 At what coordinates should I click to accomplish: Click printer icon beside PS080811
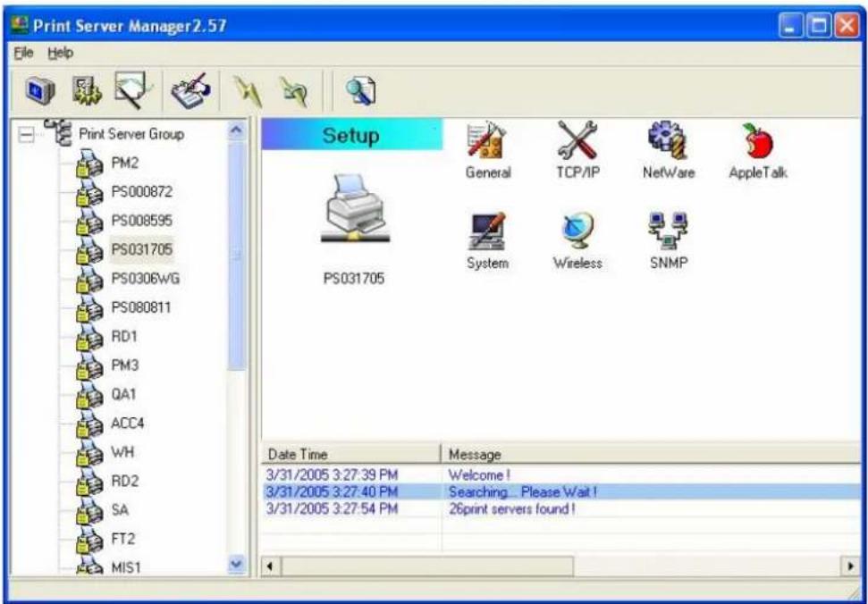point(89,308)
